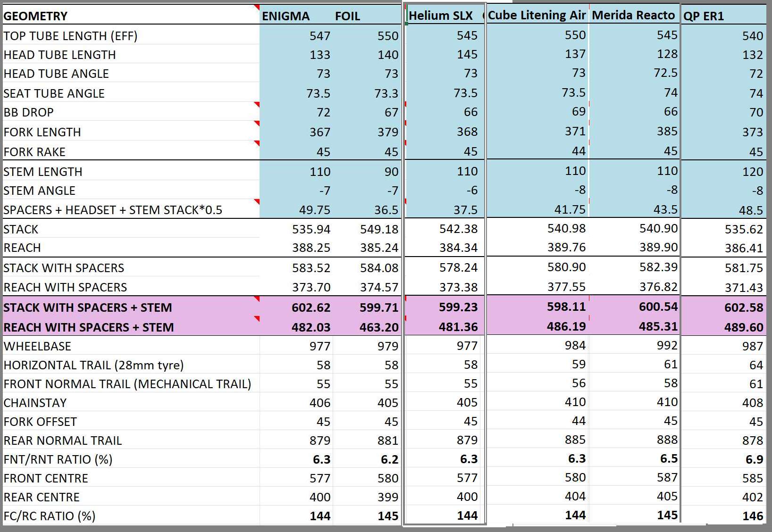Select the BB DROP row label

pos(29,112)
